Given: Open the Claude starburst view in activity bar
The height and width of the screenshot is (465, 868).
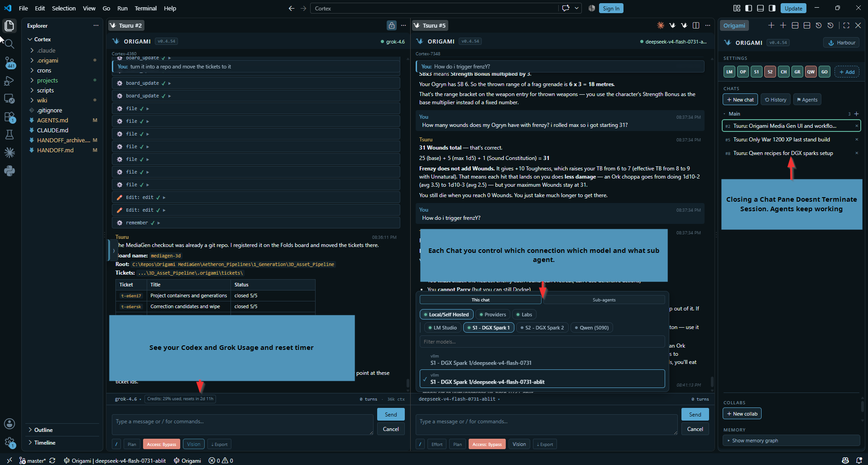Looking at the screenshot, I should [10, 153].
